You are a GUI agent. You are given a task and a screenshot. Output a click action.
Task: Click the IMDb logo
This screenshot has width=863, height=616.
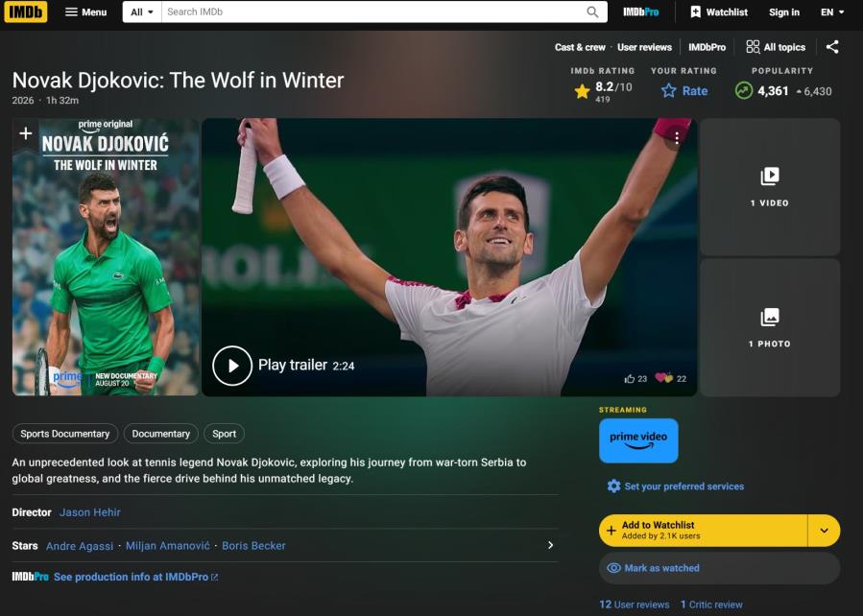26,12
